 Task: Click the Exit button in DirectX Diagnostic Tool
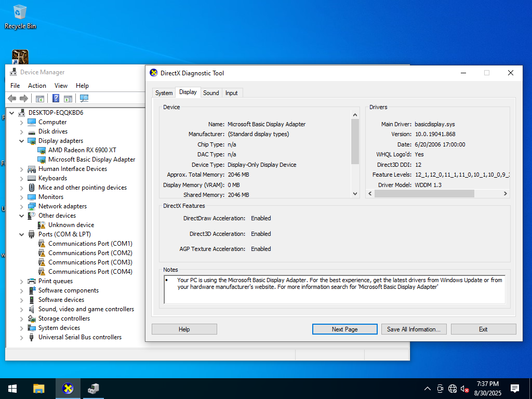(x=484, y=329)
